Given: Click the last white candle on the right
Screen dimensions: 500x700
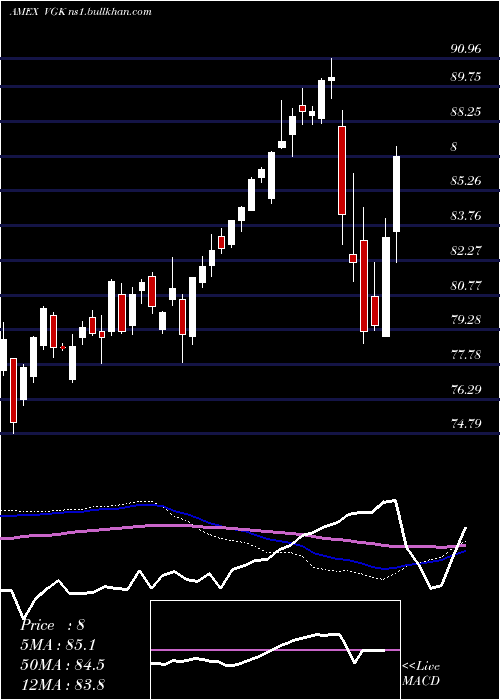Looking at the screenshot, I should pos(396,194).
